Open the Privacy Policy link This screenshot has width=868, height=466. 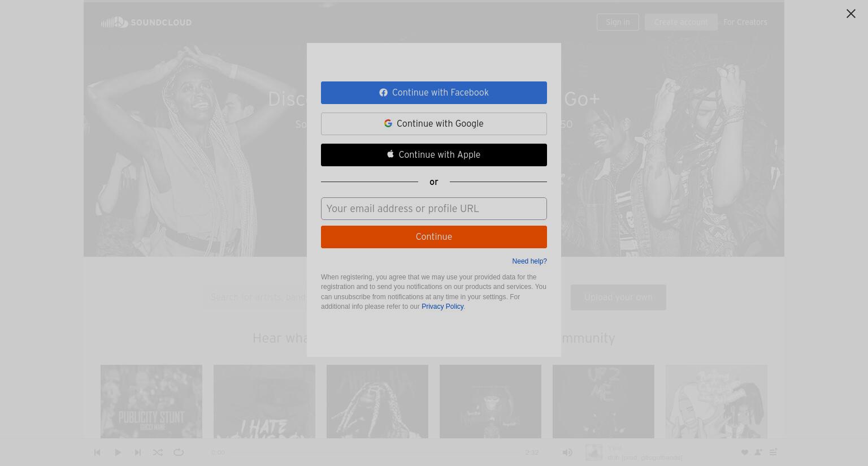pyautogui.click(x=442, y=307)
